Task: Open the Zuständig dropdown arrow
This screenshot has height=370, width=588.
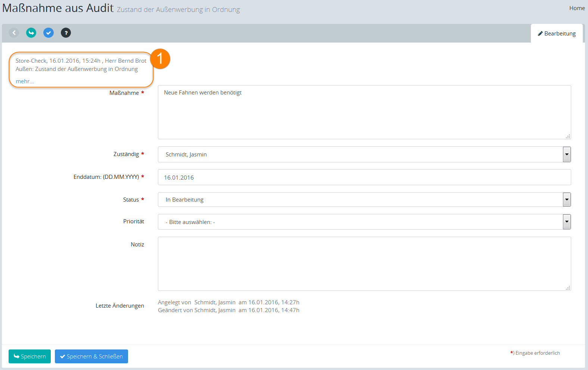Action: pyautogui.click(x=567, y=155)
